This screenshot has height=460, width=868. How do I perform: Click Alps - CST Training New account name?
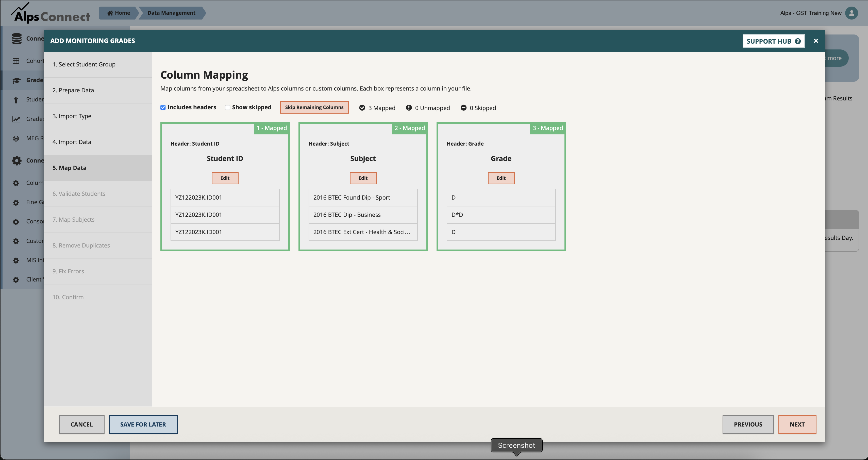pyautogui.click(x=811, y=13)
